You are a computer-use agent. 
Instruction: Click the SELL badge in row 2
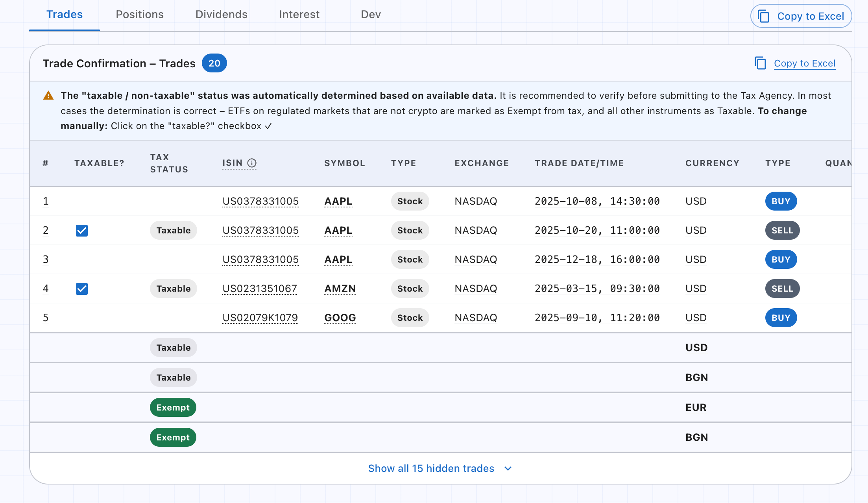tap(782, 230)
